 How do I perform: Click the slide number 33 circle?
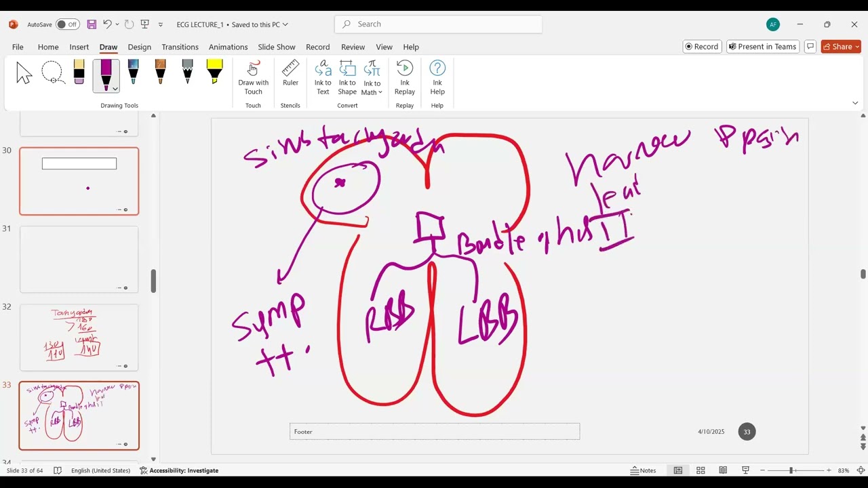(x=747, y=432)
